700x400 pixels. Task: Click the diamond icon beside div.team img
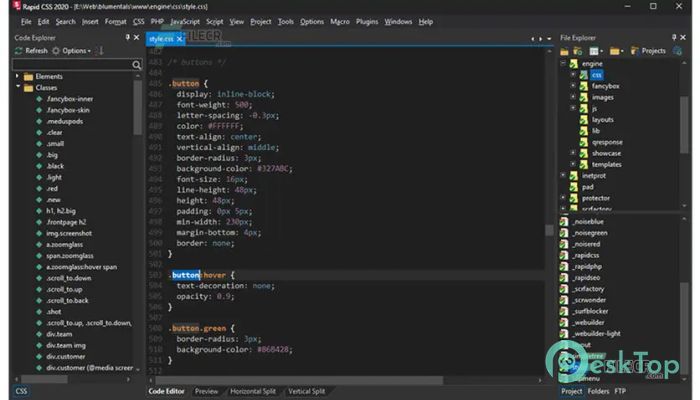point(39,345)
